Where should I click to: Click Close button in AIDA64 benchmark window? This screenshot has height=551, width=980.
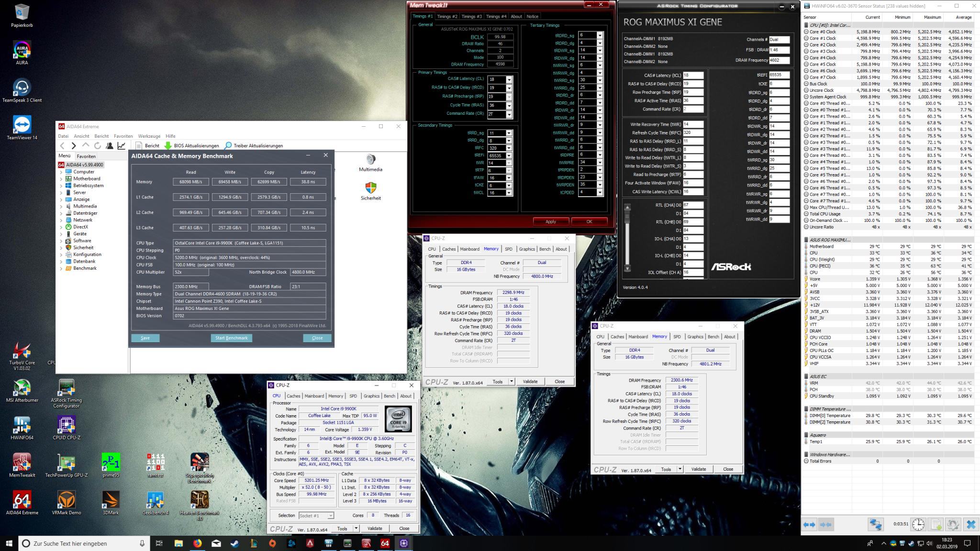click(317, 338)
